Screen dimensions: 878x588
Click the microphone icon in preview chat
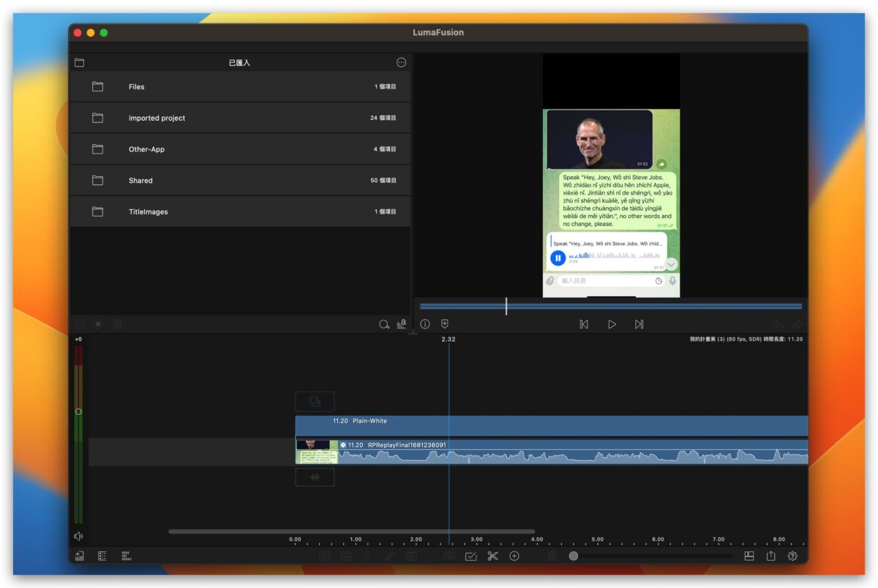pyautogui.click(x=672, y=281)
